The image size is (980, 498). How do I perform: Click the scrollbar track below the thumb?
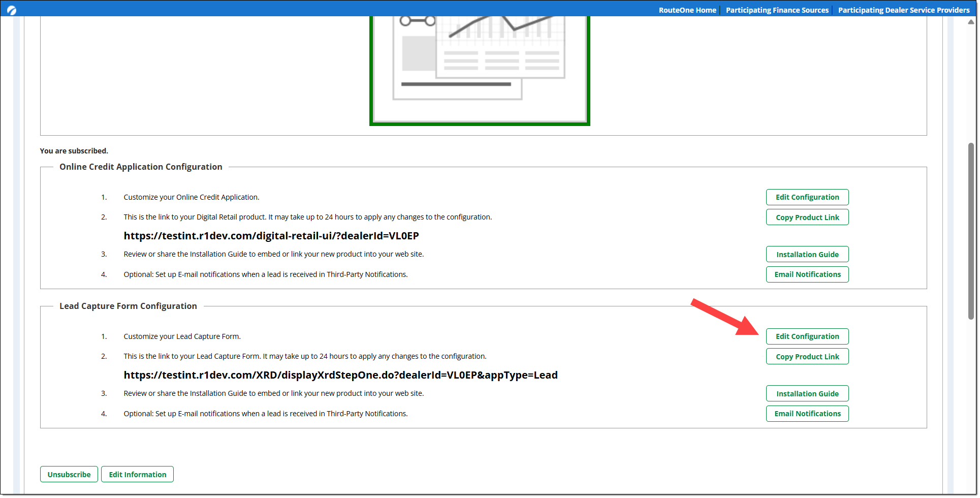[971, 407]
